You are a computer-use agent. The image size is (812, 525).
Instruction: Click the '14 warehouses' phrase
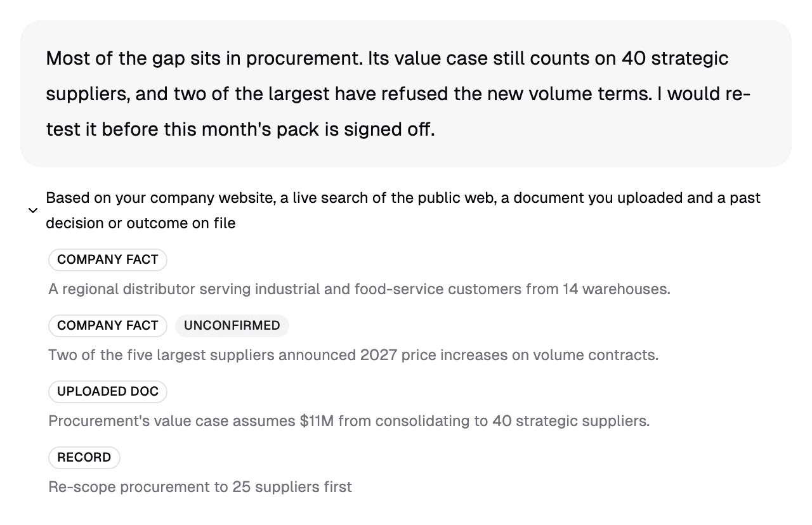pyautogui.click(x=616, y=289)
